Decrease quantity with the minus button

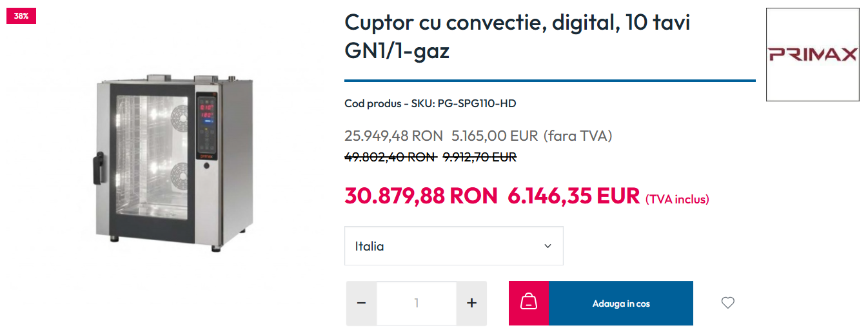(361, 303)
